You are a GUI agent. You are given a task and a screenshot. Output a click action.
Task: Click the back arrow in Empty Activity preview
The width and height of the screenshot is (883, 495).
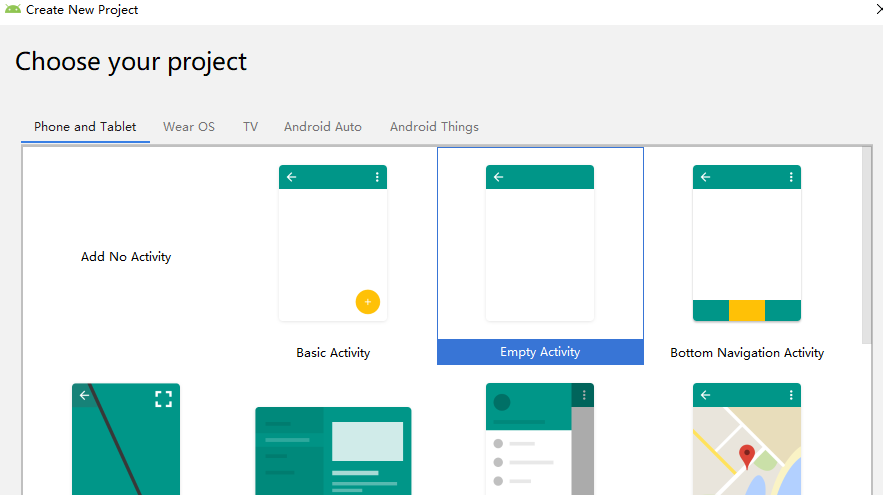pos(498,177)
